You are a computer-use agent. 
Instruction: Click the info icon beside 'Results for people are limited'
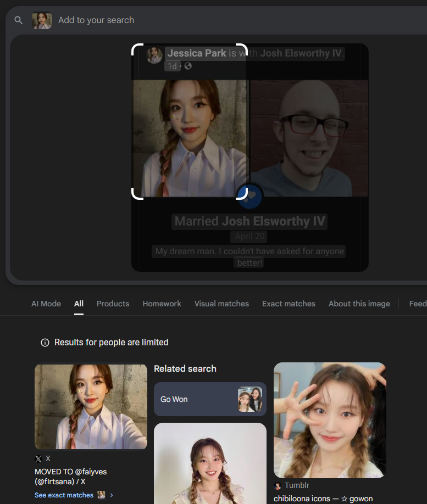[x=45, y=343]
